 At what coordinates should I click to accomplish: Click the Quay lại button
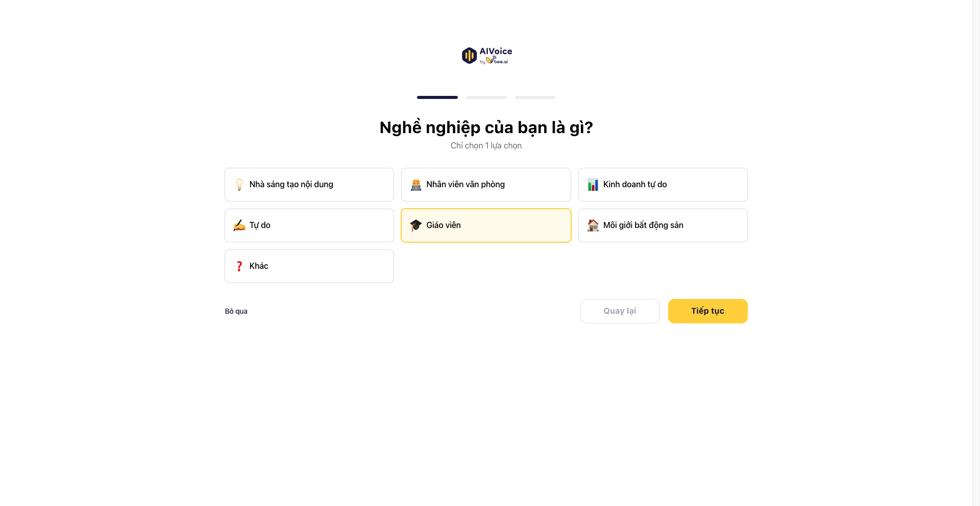coord(620,311)
